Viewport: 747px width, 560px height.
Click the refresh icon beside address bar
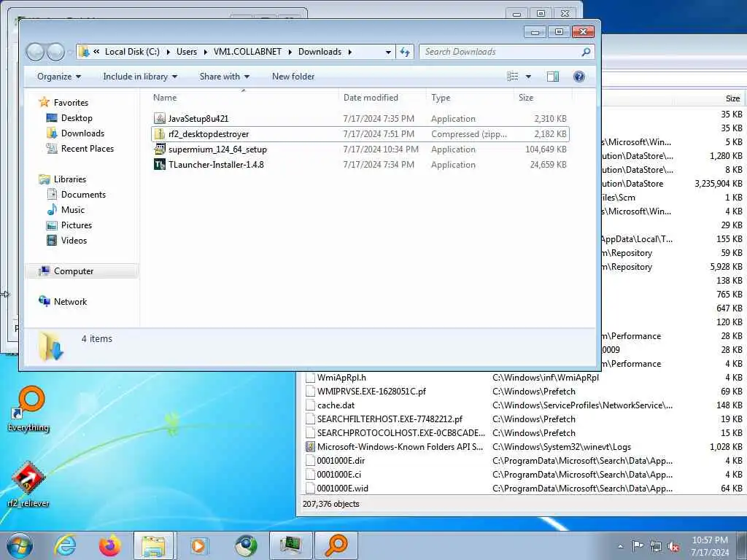405,52
